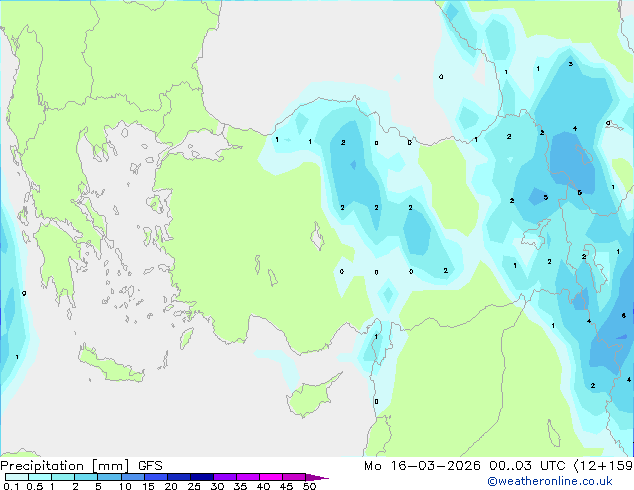Image resolution: width=634 pixels, height=490 pixels.
Task: Click the '0.5' legend label
Action: (35, 486)
